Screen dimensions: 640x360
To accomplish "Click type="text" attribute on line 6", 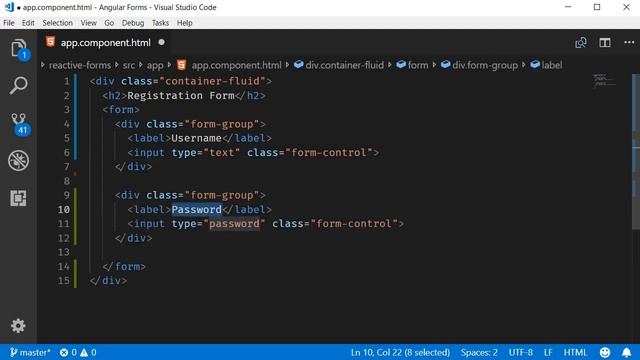I will tap(206, 153).
